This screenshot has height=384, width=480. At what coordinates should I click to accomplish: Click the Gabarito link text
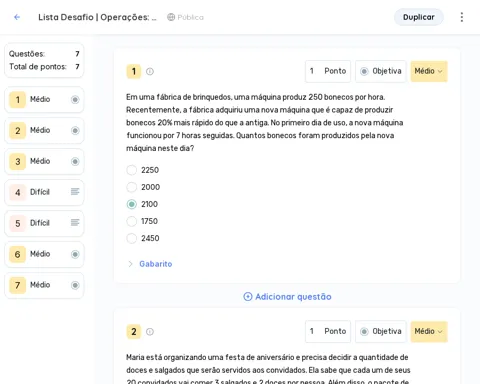coord(156,264)
